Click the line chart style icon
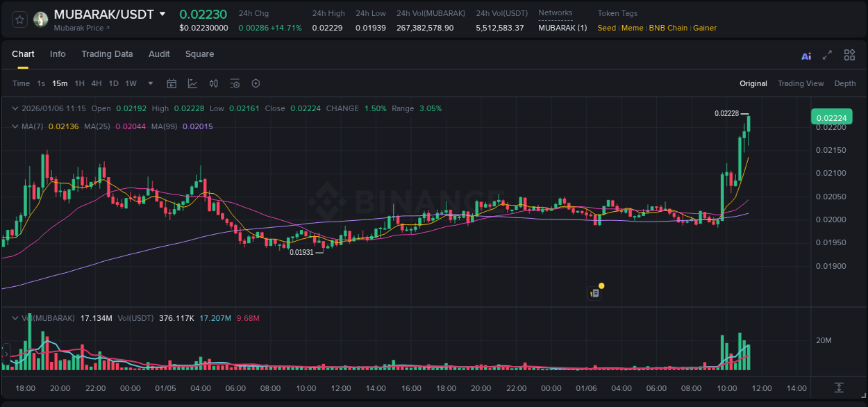This screenshot has height=407, width=868. pos(192,83)
